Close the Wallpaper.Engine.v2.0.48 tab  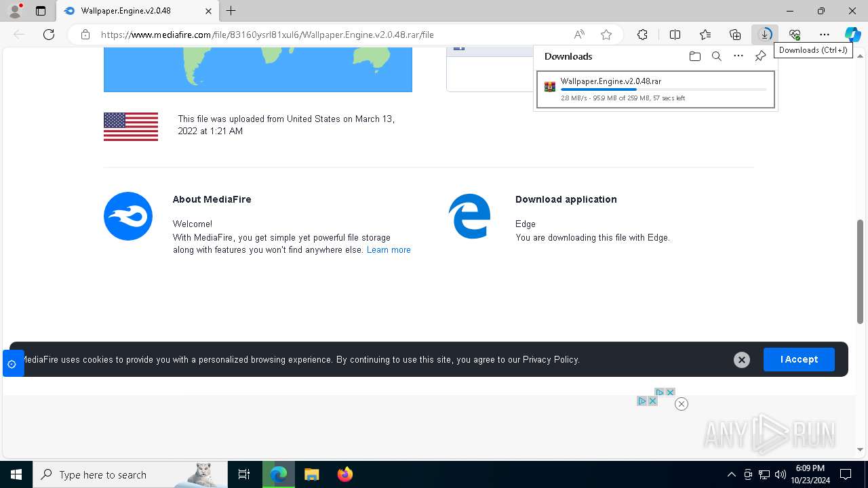[208, 11]
